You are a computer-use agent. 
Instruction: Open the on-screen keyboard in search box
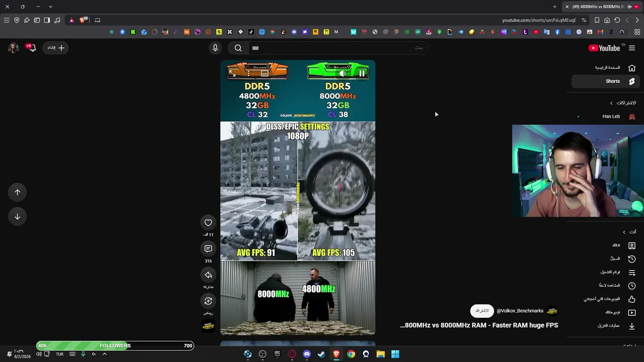pos(255,48)
